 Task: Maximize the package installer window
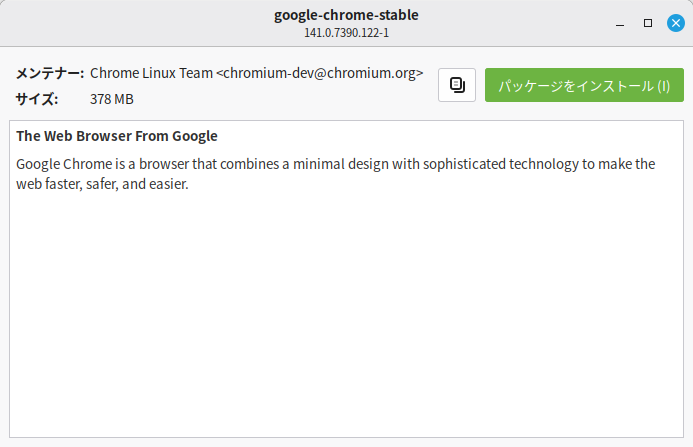click(648, 22)
